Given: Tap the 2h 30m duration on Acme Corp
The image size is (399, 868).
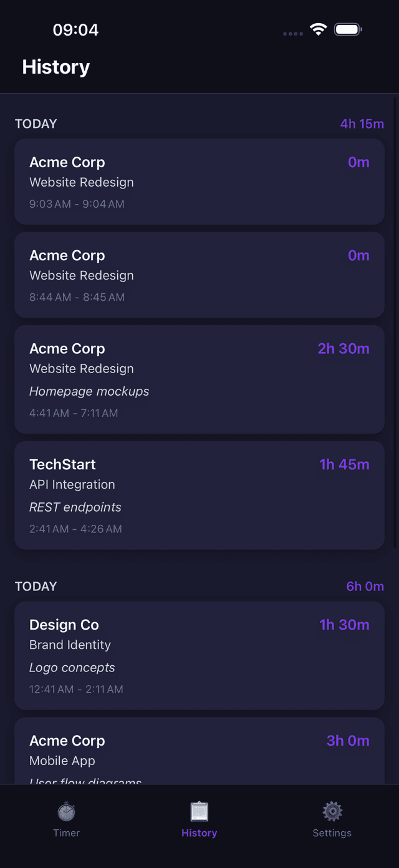Looking at the screenshot, I should click(344, 348).
